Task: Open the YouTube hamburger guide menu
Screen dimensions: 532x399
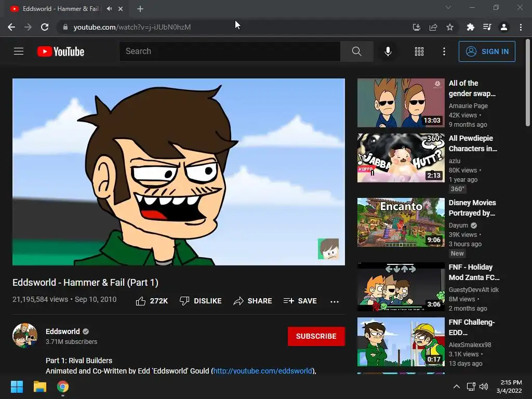Action: coord(19,51)
